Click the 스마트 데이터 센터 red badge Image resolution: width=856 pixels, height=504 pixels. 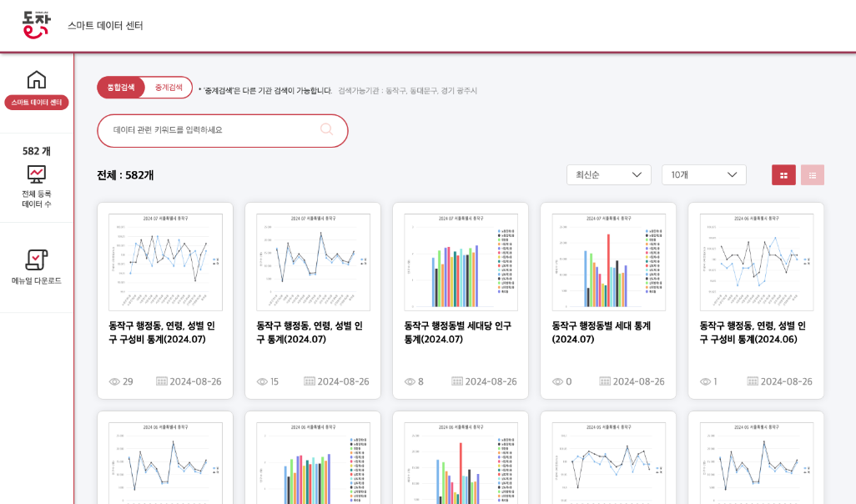pos(37,103)
